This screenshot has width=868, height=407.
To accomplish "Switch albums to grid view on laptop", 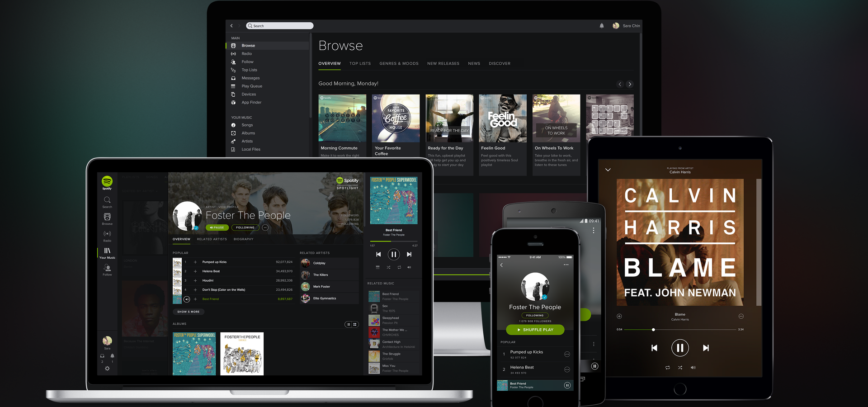I will coord(355,324).
